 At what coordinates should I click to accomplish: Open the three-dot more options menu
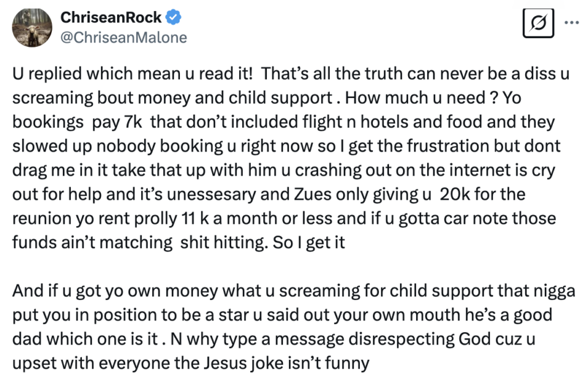point(572,23)
